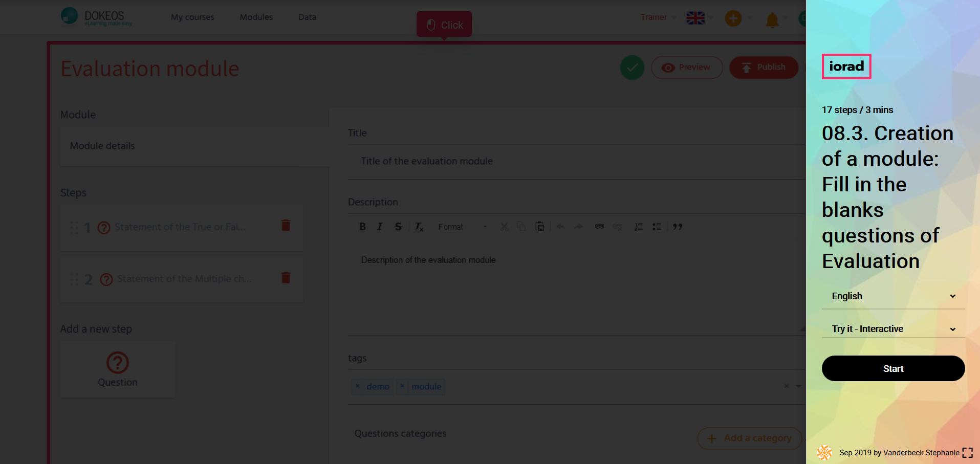The height and width of the screenshot is (464, 980).
Task: Toggle bold formatting in description editor
Action: coord(362,227)
